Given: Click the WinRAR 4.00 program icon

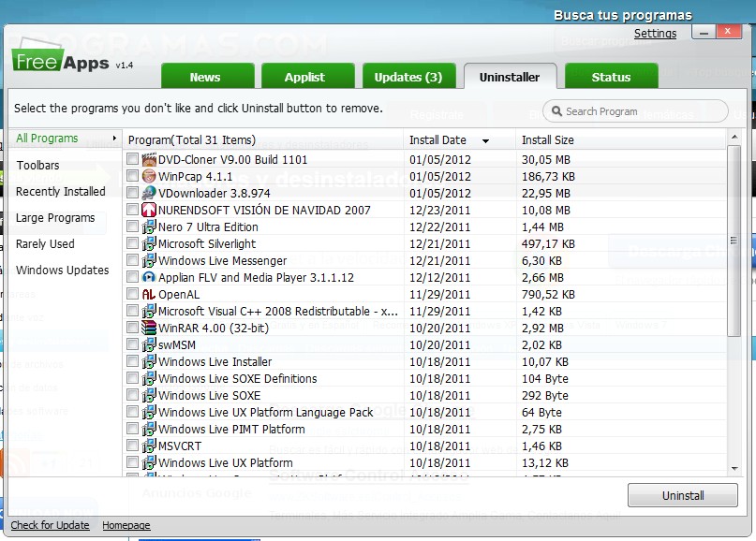Looking at the screenshot, I should tap(149, 329).
